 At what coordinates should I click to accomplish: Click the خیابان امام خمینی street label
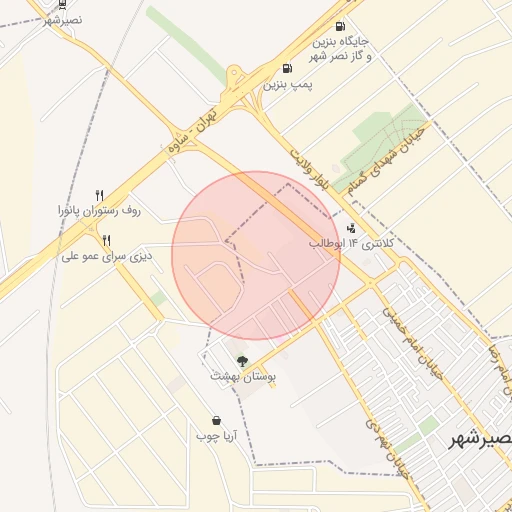[x=413, y=344]
